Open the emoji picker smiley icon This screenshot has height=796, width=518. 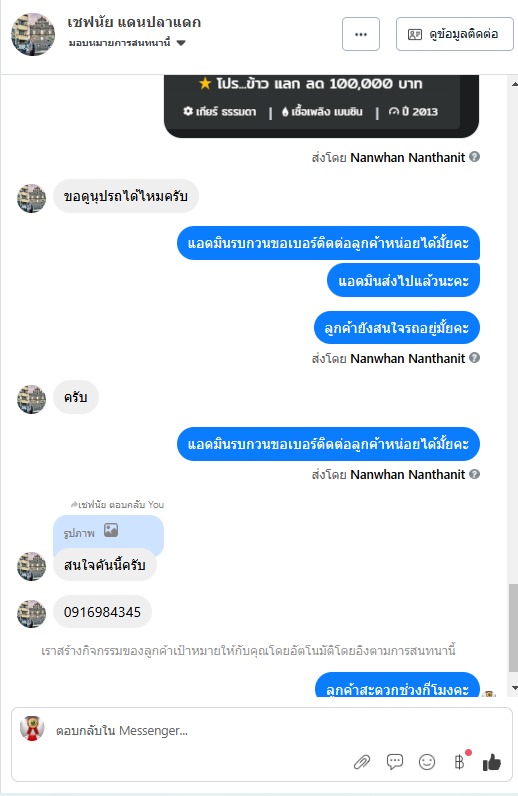point(427,761)
